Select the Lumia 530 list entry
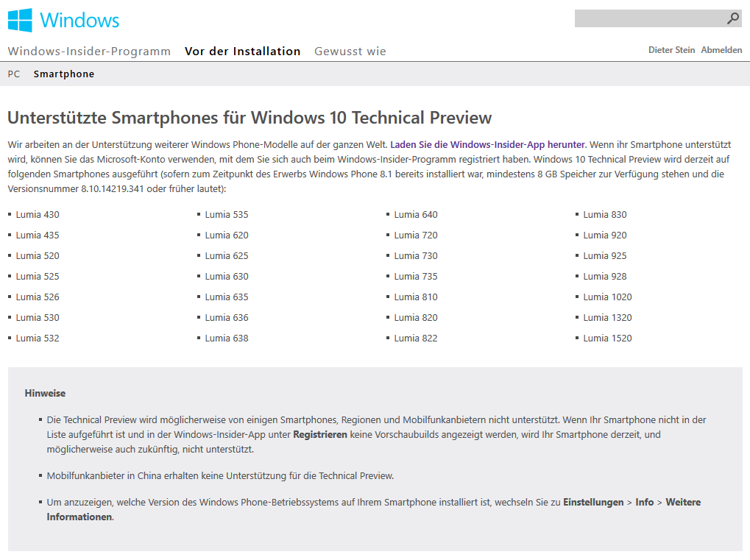750x560 pixels. [x=38, y=318]
